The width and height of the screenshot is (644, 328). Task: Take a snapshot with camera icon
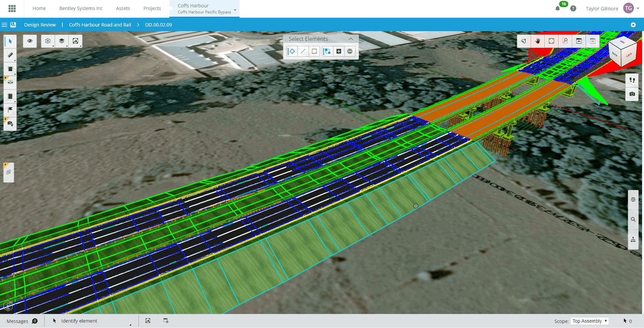(x=632, y=94)
